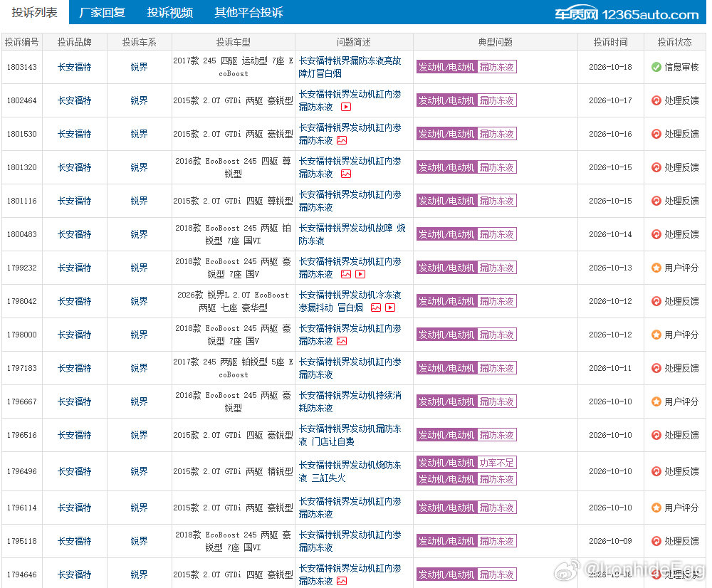712x588 pixels.
Task: Open 锐界 series link in row 1795118
Action: pyautogui.click(x=139, y=541)
